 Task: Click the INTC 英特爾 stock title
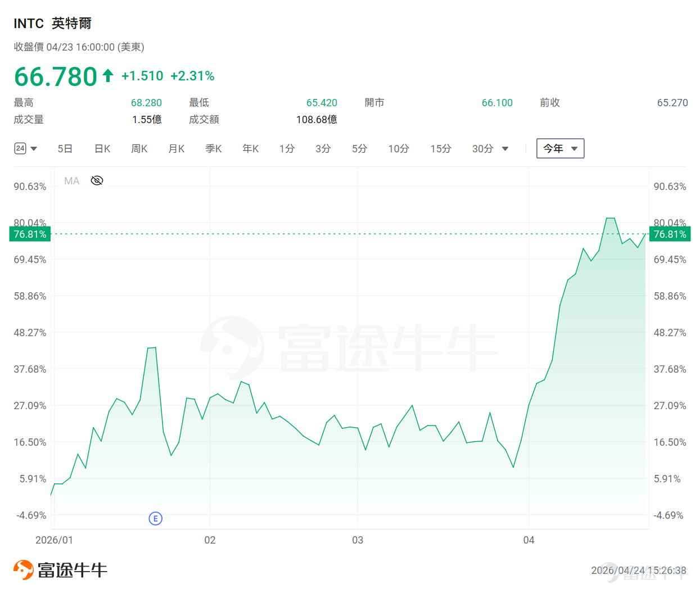52,23
